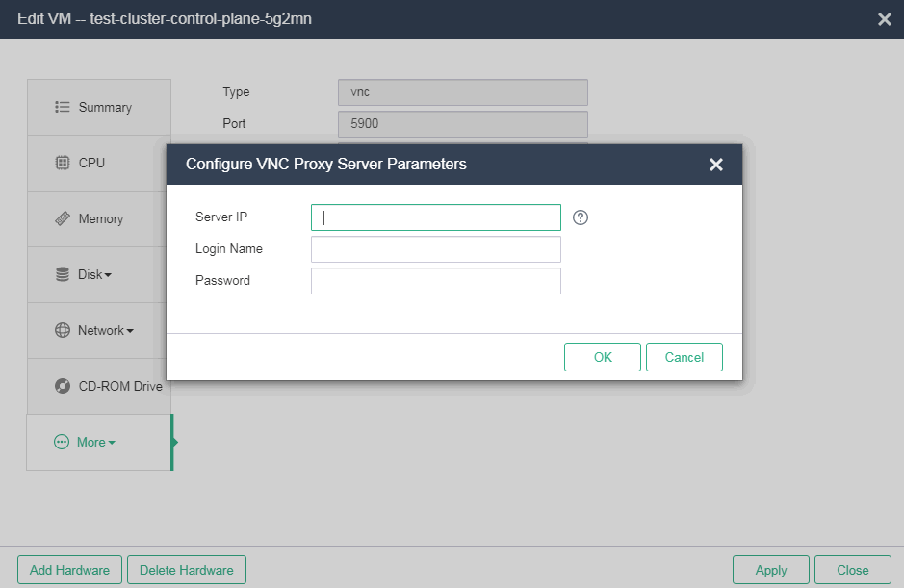Screen dimensions: 904x588
Task: Click the Delete Hardware button
Action: coord(187,570)
